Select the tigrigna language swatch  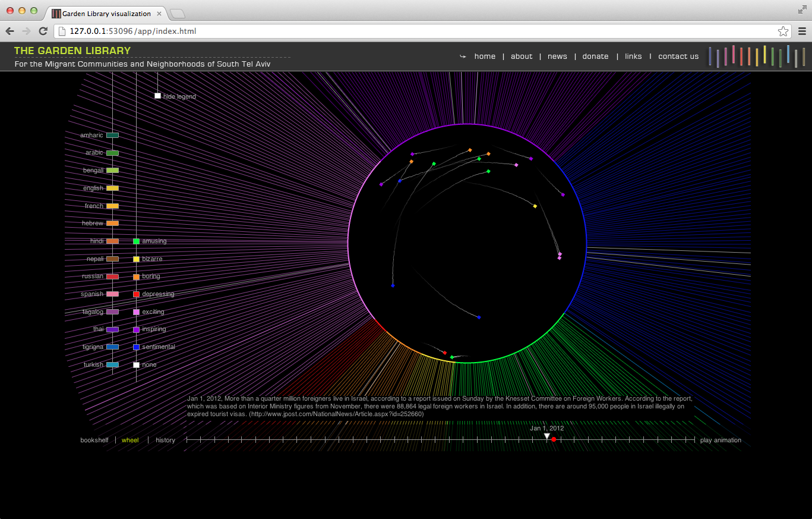tap(112, 347)
